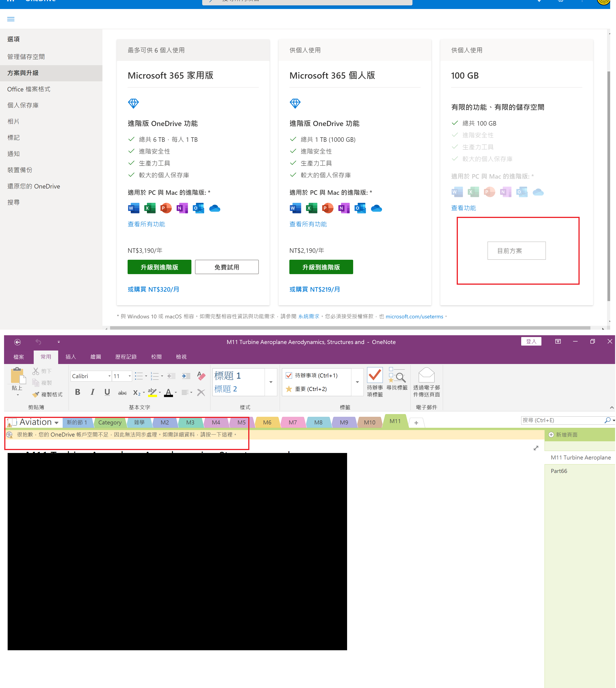Click the email page envelope icon
This screenshot has height=688, width=616.
click(426, 375)
